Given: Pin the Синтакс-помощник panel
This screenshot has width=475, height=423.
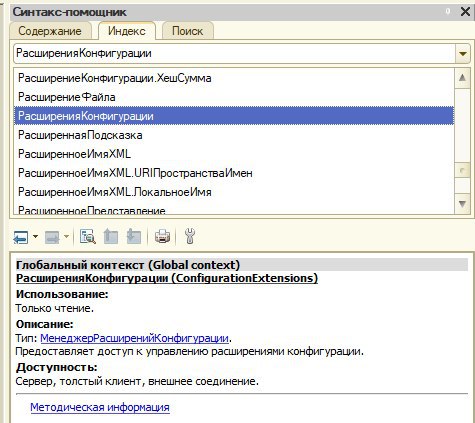Looking at the screenshot, I should (x=448, y=12).
